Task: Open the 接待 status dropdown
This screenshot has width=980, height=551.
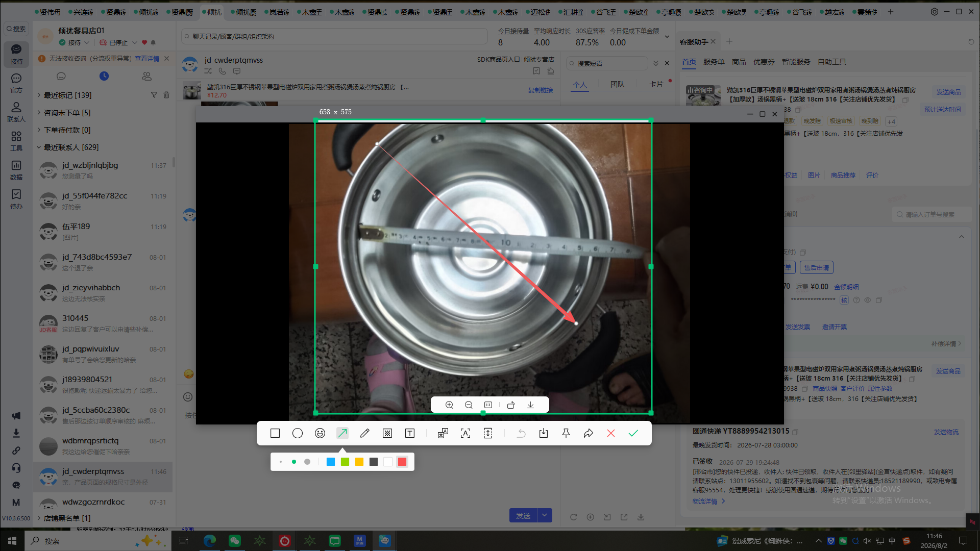Action: [x=87, y=42]
